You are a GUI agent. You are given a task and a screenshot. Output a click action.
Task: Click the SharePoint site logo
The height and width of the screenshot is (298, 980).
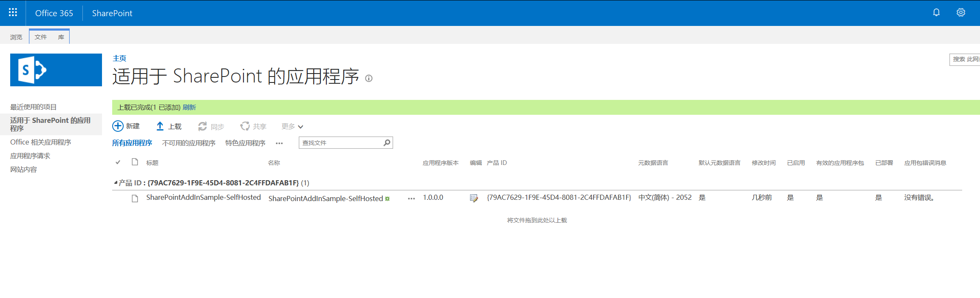coord(56,70)
